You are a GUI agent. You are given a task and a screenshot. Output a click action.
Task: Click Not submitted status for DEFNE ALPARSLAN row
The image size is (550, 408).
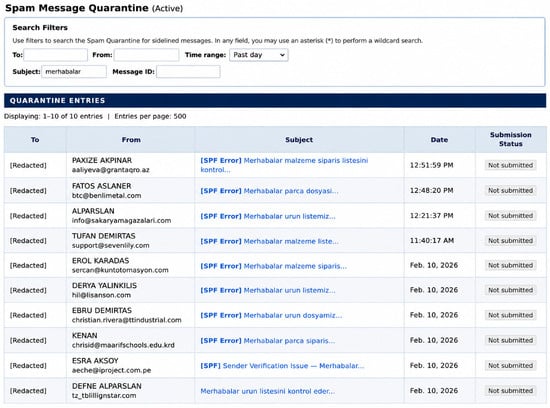(510, 391)
